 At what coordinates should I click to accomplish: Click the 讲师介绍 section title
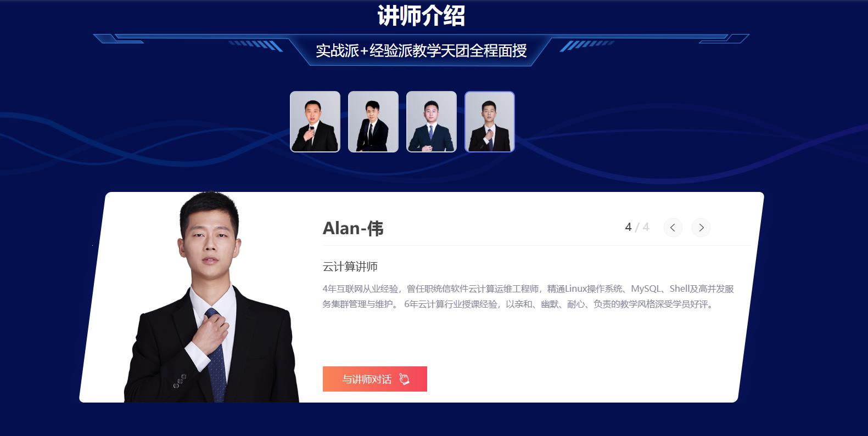click(x=421, y=15)
